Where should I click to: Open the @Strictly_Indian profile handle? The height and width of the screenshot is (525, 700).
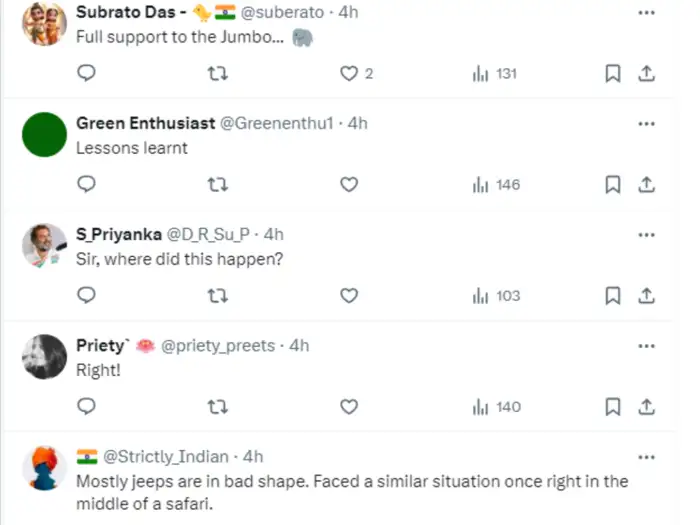coord(166,456)
